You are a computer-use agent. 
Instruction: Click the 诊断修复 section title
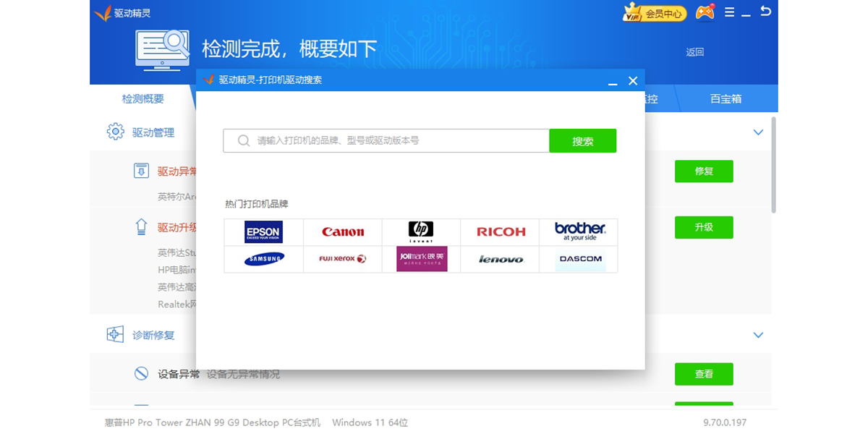click(x=153, y=335)
